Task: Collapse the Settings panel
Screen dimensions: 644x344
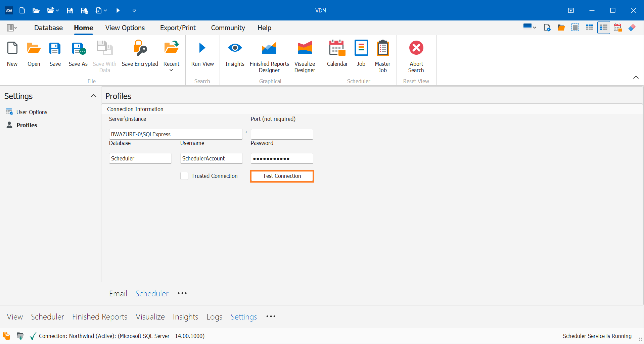Action: click(x=94, y=96)
